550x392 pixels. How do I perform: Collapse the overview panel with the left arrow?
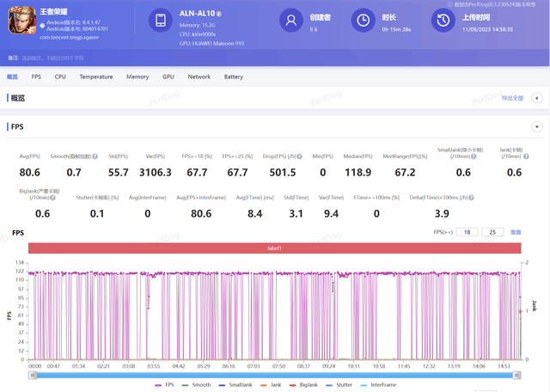tap(536, 98)
